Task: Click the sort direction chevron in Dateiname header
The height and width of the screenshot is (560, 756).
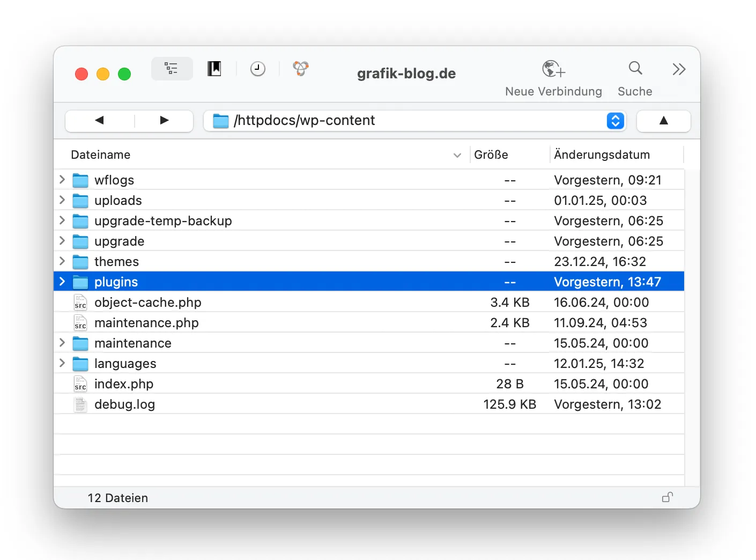Action: point(457,156)
